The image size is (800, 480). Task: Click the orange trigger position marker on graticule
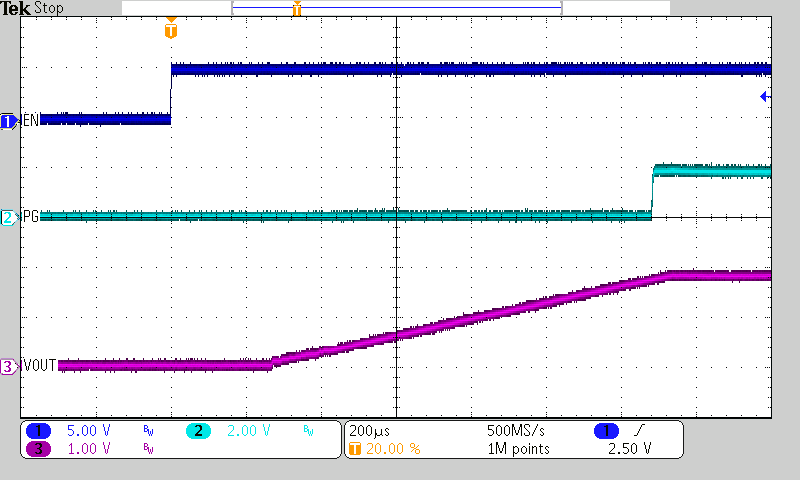pos(171,30)
